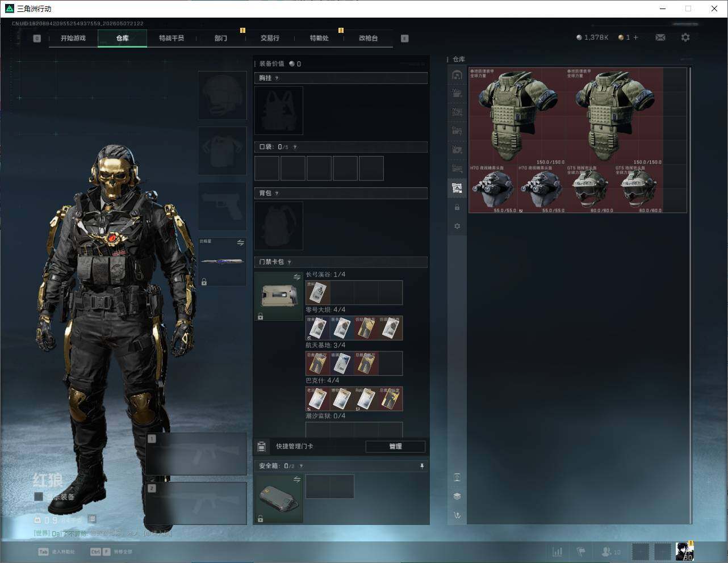Click the empty backpack slot
The height and width of the screenshot is (563, 728).
(x=279, y=226)
